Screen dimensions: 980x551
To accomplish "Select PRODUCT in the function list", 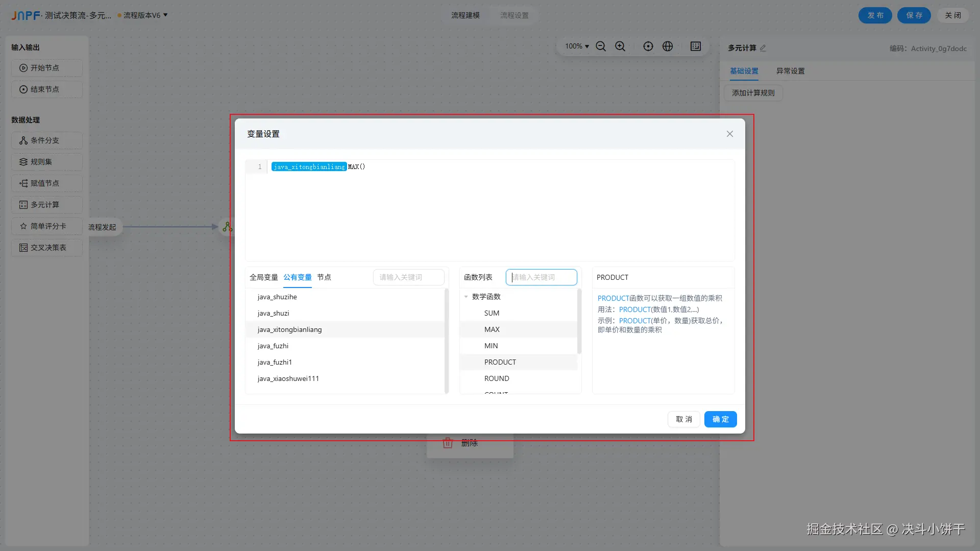I will [500, 362].
